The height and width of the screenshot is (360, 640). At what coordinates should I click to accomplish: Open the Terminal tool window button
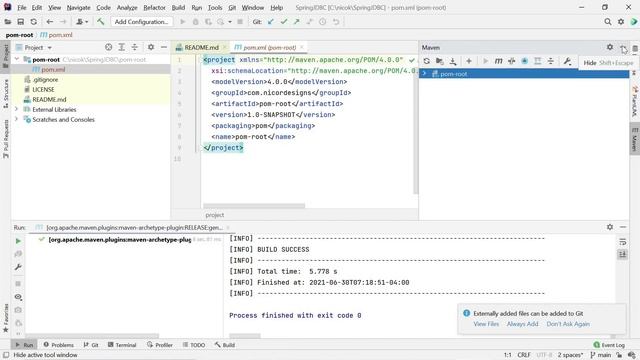[122, 345]
